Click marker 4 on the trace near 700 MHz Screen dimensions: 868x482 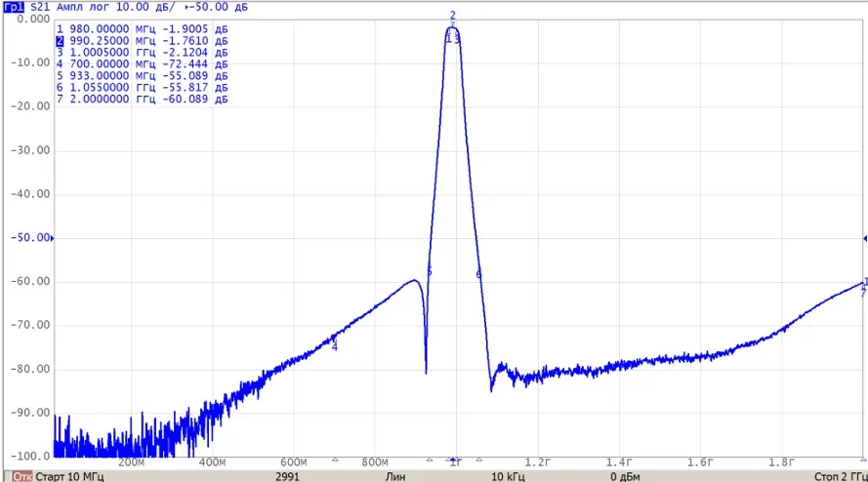click(x=334, y=346)
